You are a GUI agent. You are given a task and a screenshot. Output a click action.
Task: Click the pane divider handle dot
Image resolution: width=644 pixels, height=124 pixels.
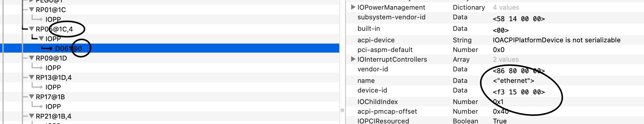342,110
